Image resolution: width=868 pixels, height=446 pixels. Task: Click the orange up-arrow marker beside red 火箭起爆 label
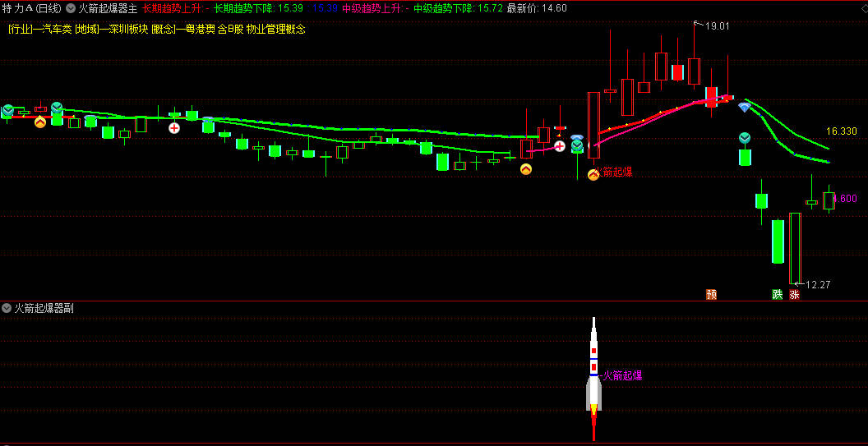tap(593, 175)
